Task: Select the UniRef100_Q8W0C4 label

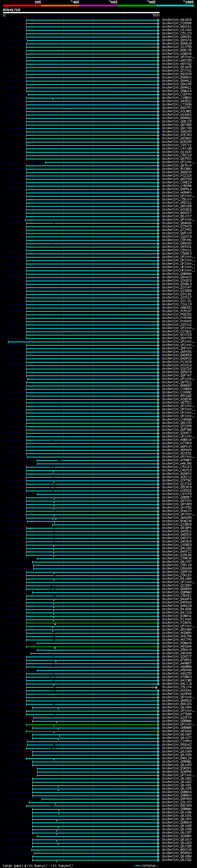Action: click(x=177, y=91)
